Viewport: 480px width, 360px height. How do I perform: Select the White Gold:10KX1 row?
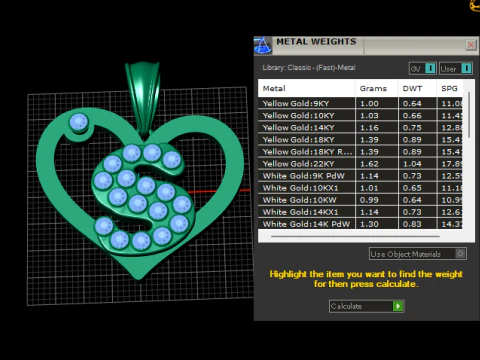pos(360,188)
